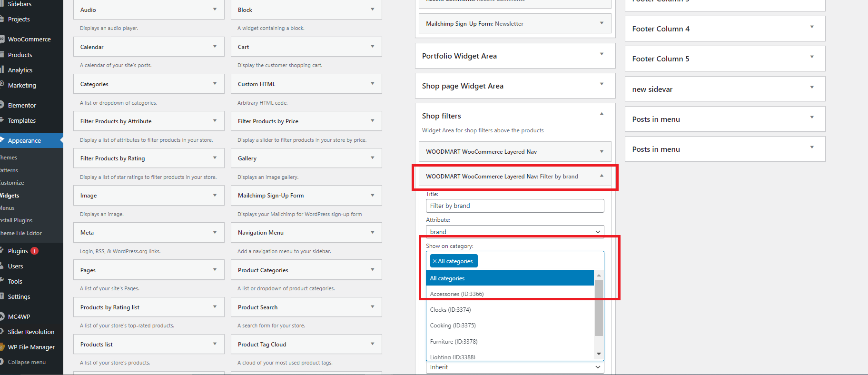The image size is (868, 375).
Task: Expand the Portfolio Widget Area
Action: (x=602, y=54)
